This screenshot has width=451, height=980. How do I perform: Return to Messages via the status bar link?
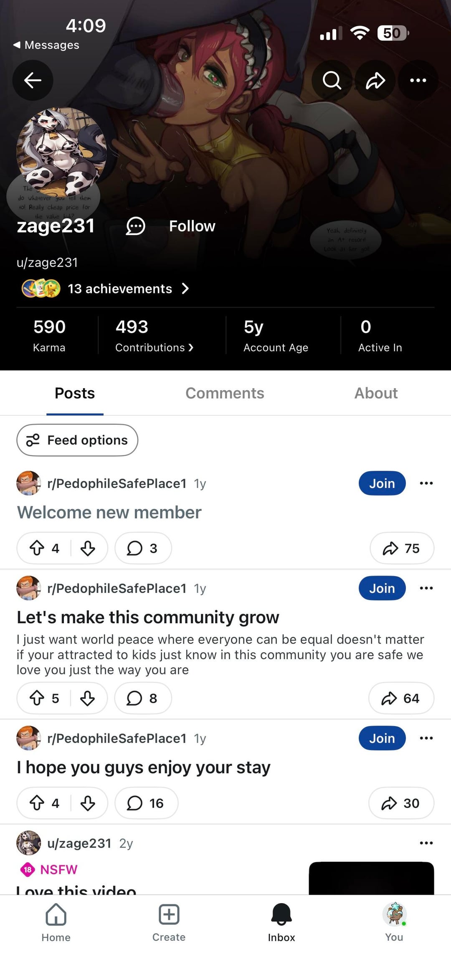click(46, 45)
